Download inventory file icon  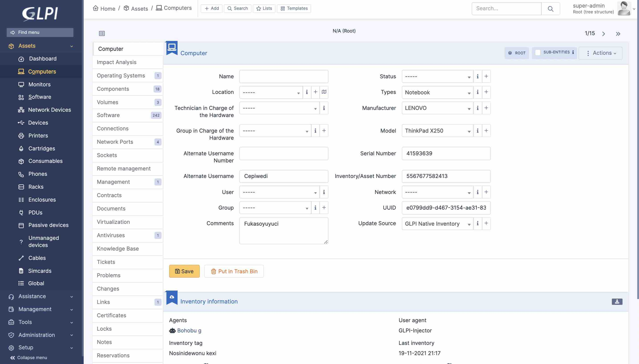(617, 301)
